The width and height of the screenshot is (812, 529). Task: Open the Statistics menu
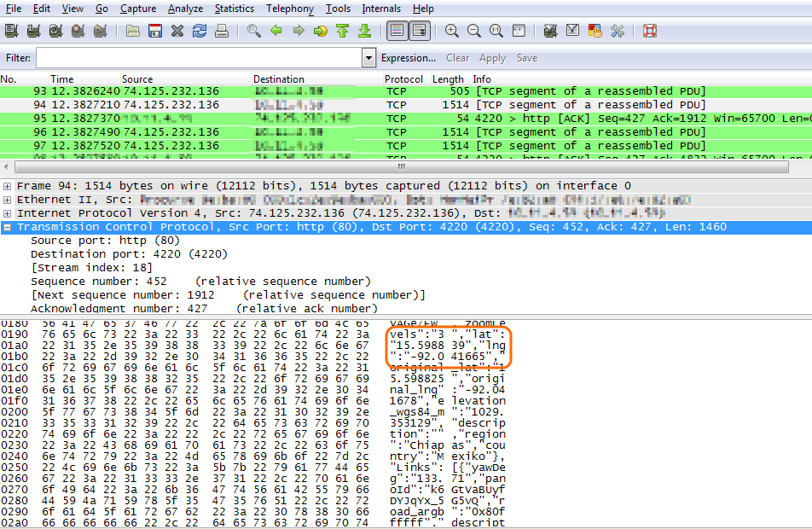point(234,9)
